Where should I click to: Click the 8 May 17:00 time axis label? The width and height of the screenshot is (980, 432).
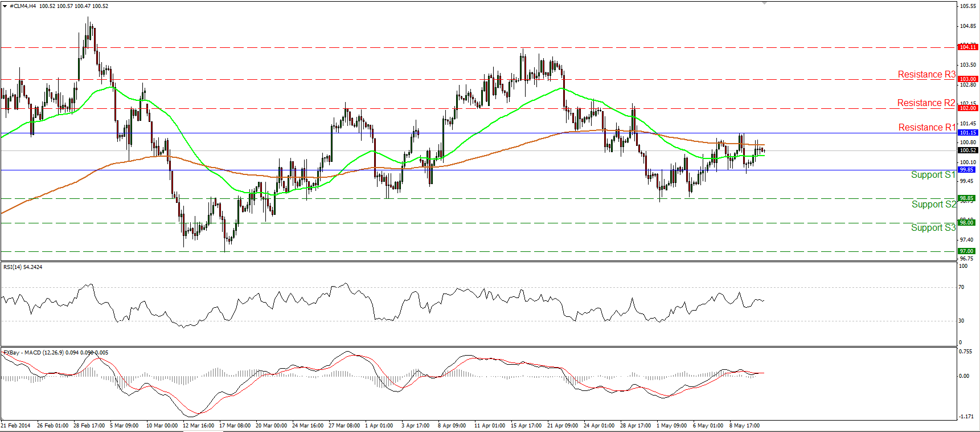[744, 426]
